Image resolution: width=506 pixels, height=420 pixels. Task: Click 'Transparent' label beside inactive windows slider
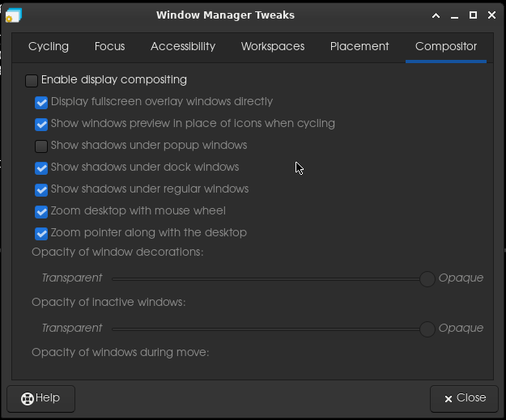72,328
